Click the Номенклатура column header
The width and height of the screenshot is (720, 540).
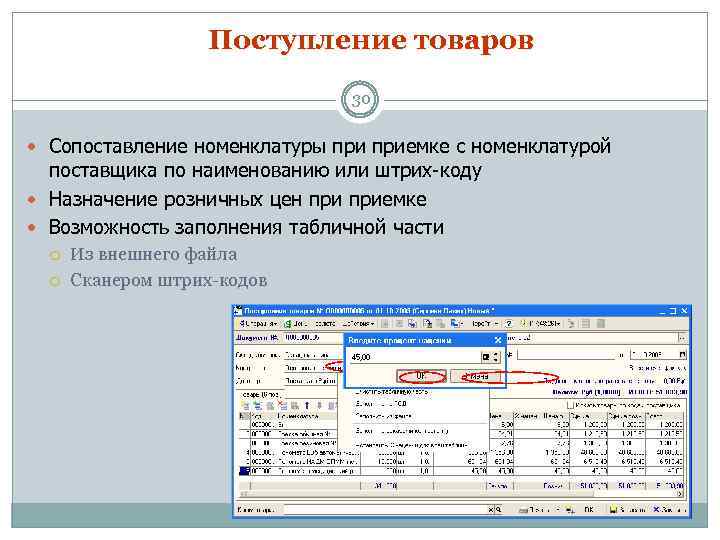tap(307, 416)
